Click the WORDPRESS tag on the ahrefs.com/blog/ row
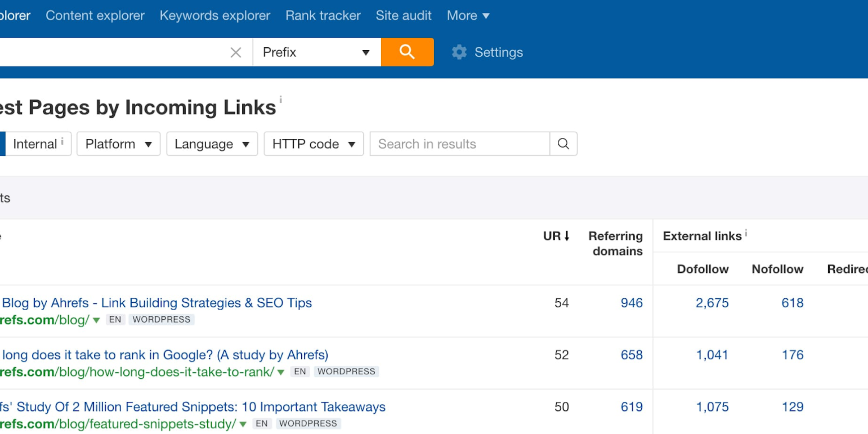The width and height of the screenshot is (868, 434). pos(161,320)
